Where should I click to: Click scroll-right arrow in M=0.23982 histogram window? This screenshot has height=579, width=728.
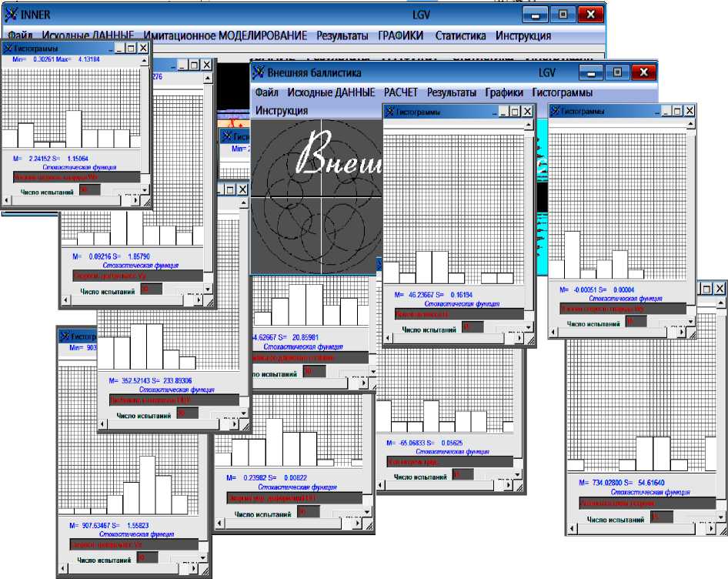tap(358, 524)
